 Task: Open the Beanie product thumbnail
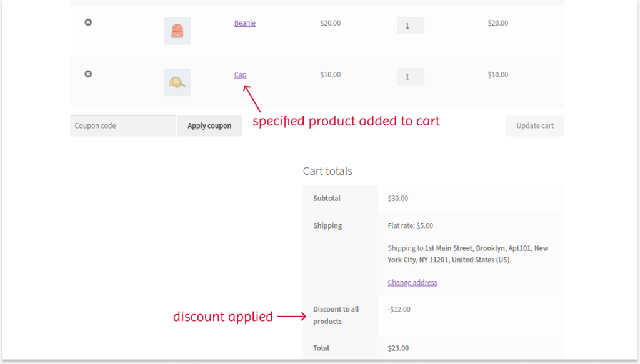pos(177,30)
